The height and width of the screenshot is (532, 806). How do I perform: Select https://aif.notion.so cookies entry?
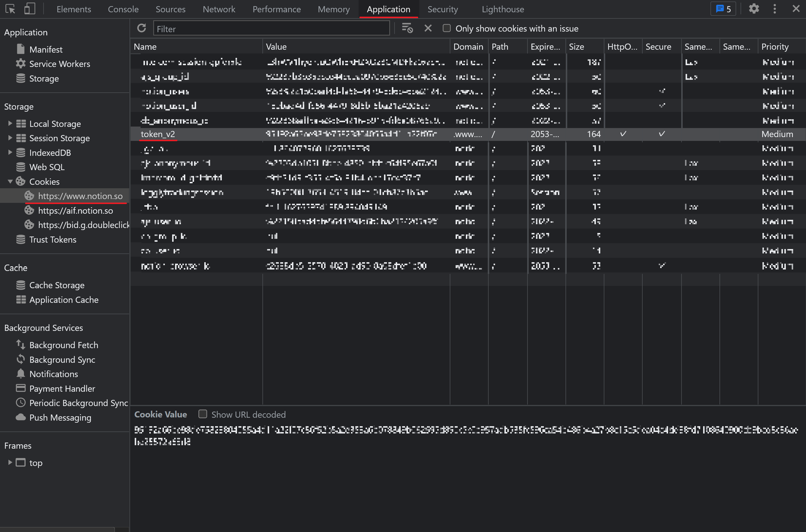[x=75, y=210]
